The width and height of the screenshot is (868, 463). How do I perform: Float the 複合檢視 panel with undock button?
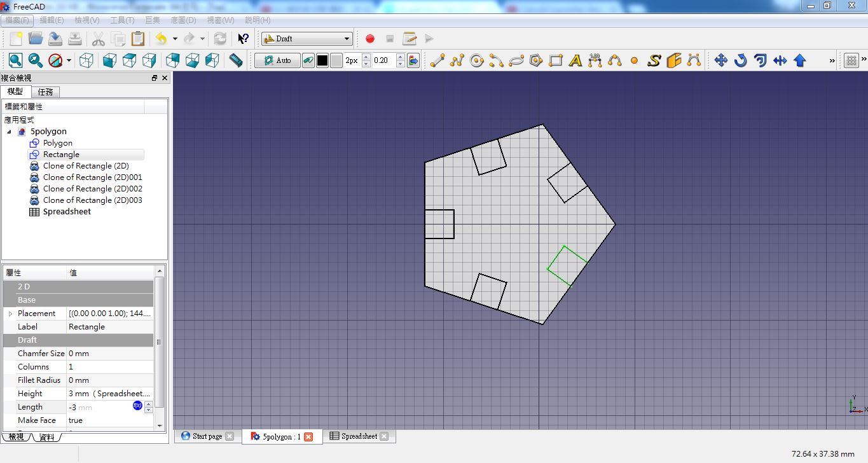(155, 78)
